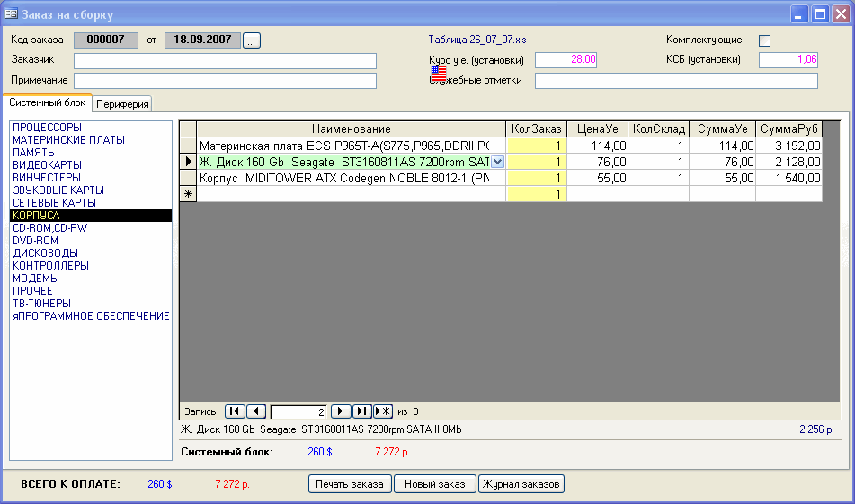Click КолСклад column header
The image size is (855, 504).
tap(659, 129)
